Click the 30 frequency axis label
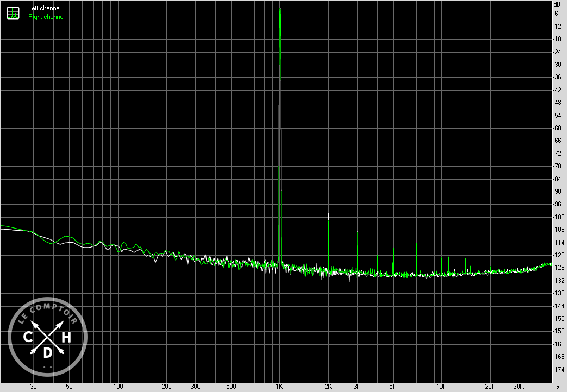567x392 pixels. pyautogui.click(x=33, y=387)
